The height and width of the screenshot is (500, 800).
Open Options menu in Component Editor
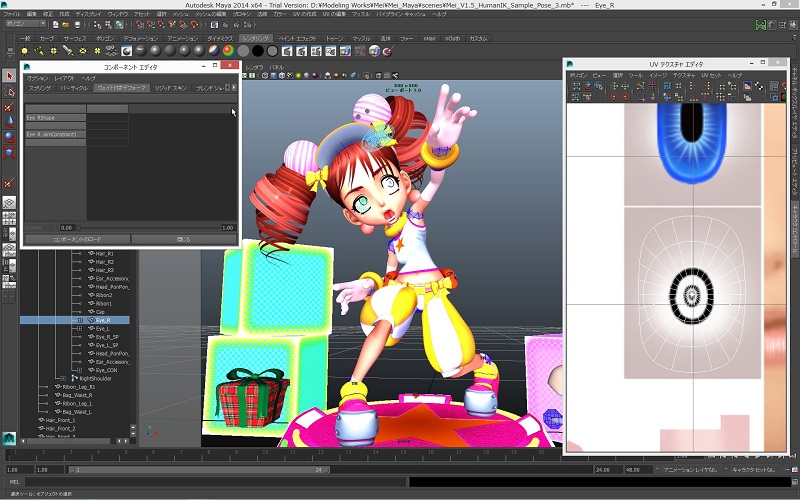[x=37, y=79]
